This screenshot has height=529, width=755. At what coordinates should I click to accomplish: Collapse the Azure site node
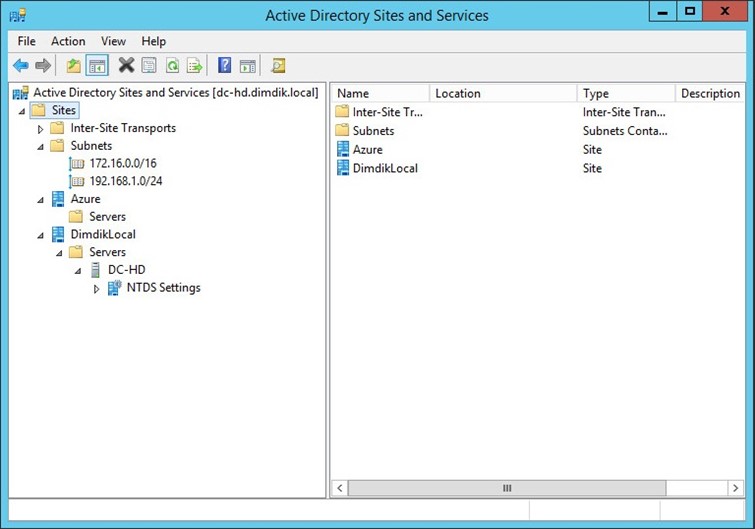40,200
